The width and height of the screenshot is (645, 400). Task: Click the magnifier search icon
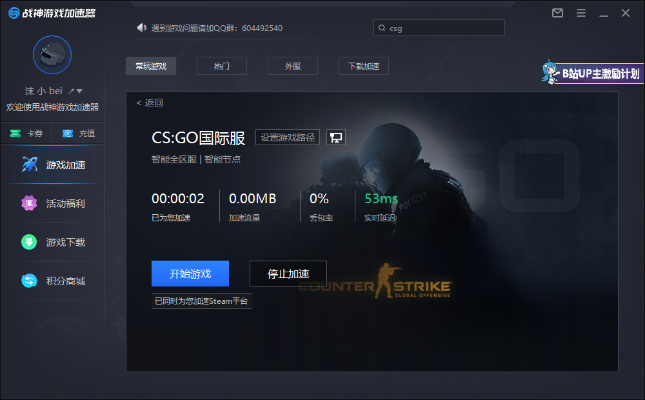(x=381, y=29)
